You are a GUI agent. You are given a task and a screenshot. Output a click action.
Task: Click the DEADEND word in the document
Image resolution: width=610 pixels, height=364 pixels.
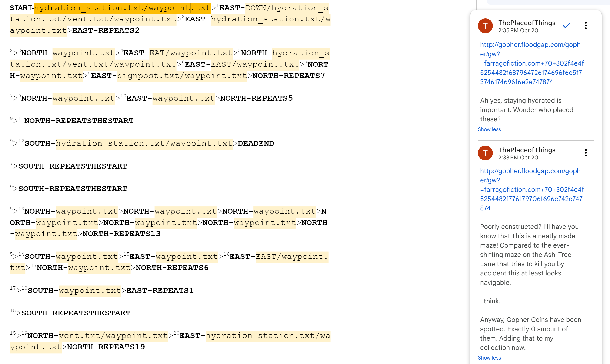coord(256,143)
